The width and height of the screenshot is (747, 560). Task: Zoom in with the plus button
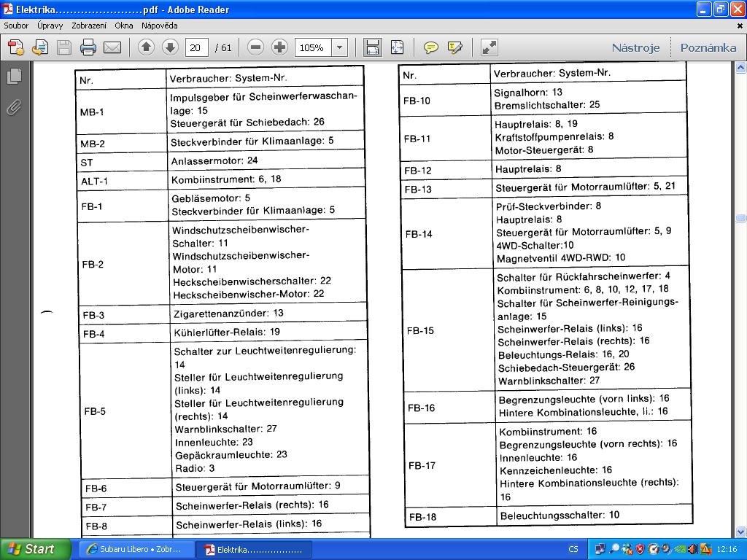pos(279,47)
